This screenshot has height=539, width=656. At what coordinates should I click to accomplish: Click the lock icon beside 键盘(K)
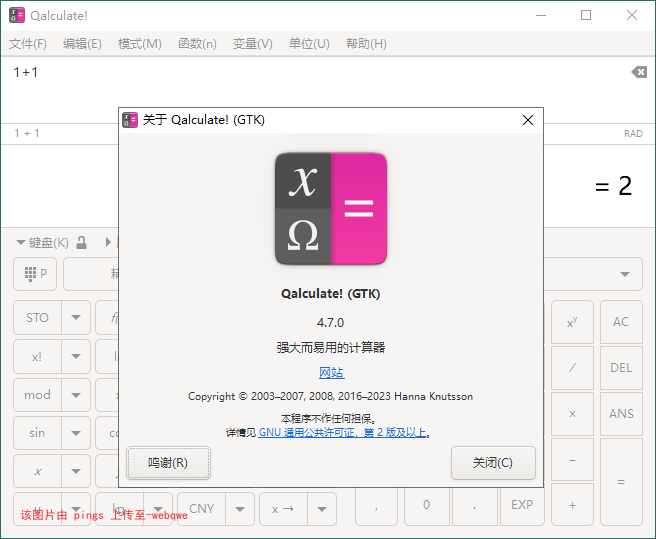point(82,242)
